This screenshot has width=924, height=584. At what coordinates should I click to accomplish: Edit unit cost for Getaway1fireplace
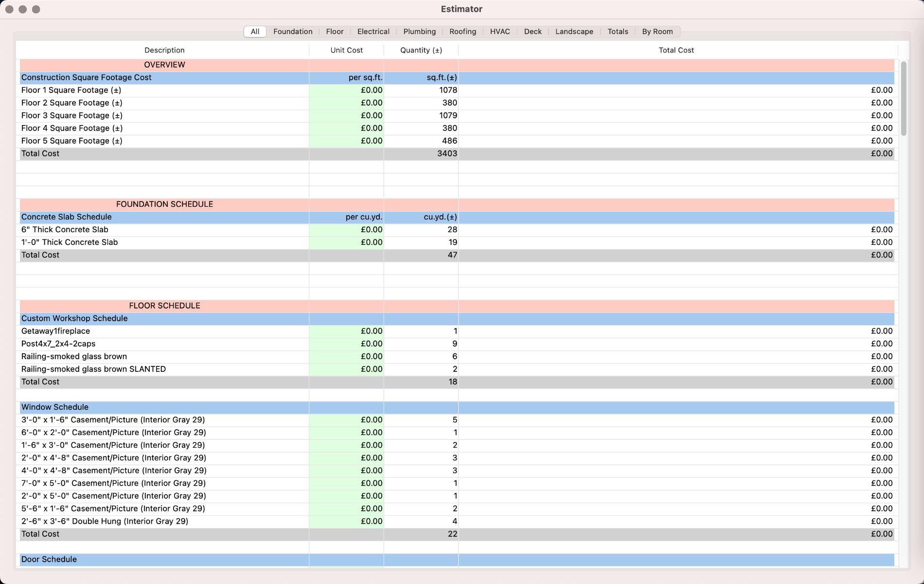pos(346,331)
